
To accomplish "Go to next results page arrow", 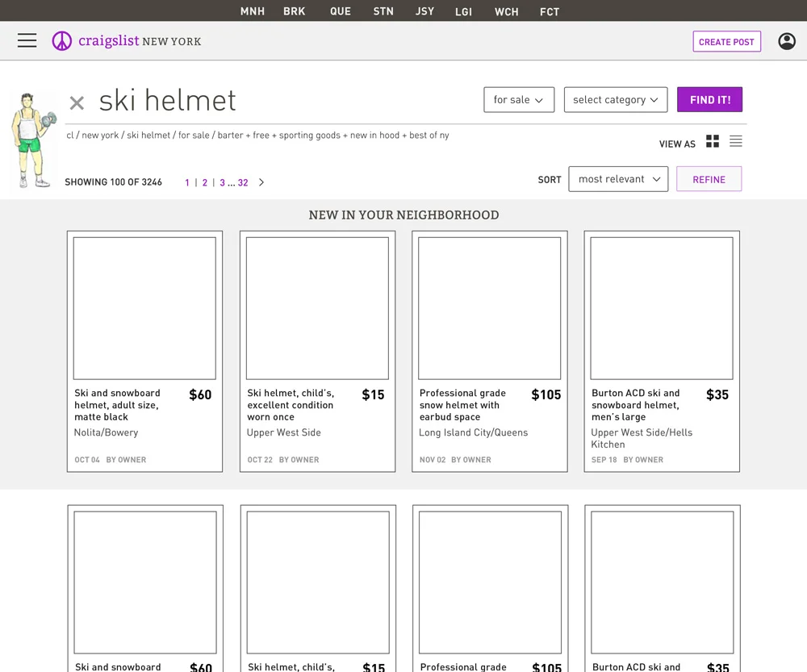I will click(261, 182).
